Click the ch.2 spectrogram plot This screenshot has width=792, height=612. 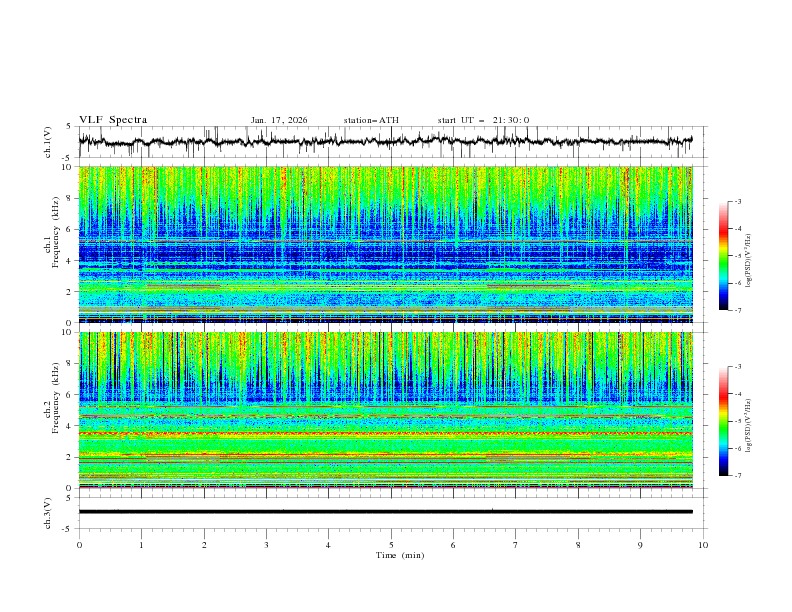click(385, 410)
